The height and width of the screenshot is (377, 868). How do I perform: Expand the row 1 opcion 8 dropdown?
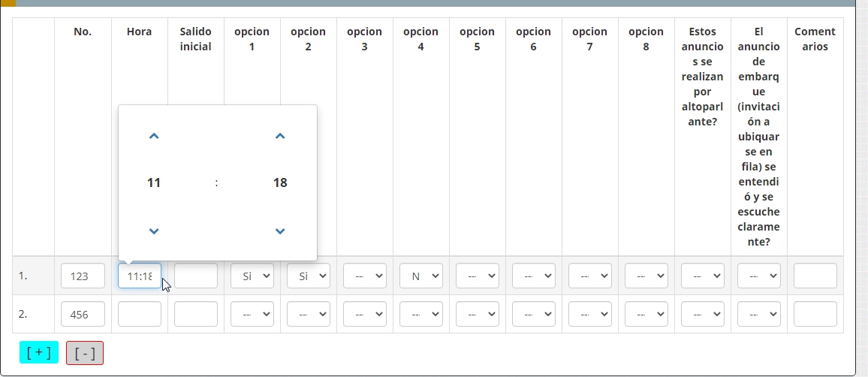tap(646, 276)
